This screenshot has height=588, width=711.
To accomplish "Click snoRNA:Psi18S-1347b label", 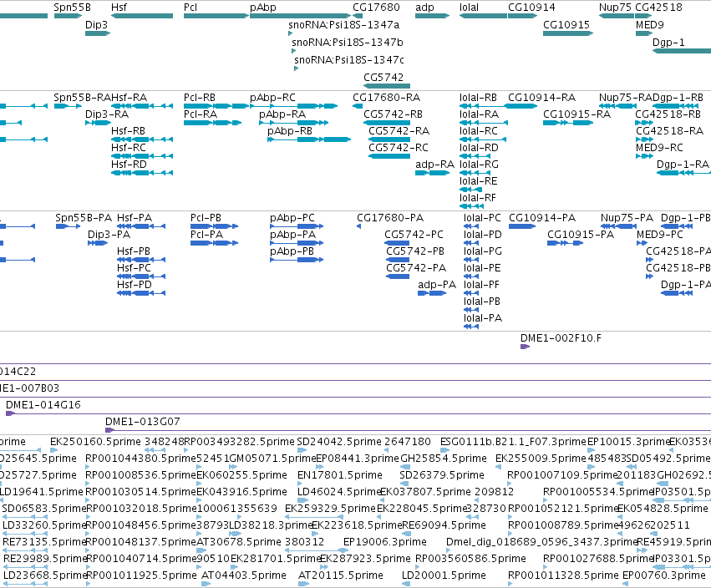I will [x=348, y=42].
